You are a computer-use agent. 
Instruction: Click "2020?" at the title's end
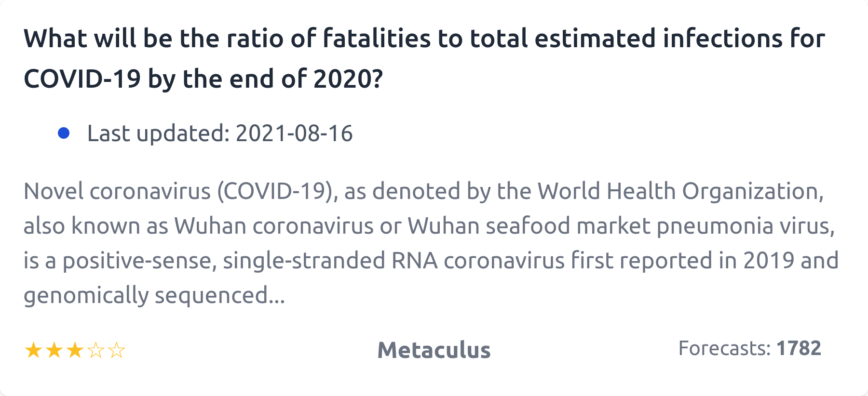coord(348,79)
